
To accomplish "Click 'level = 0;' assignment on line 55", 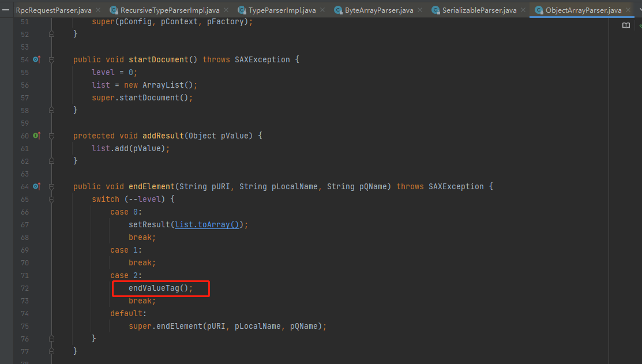I will click(115, 72).
